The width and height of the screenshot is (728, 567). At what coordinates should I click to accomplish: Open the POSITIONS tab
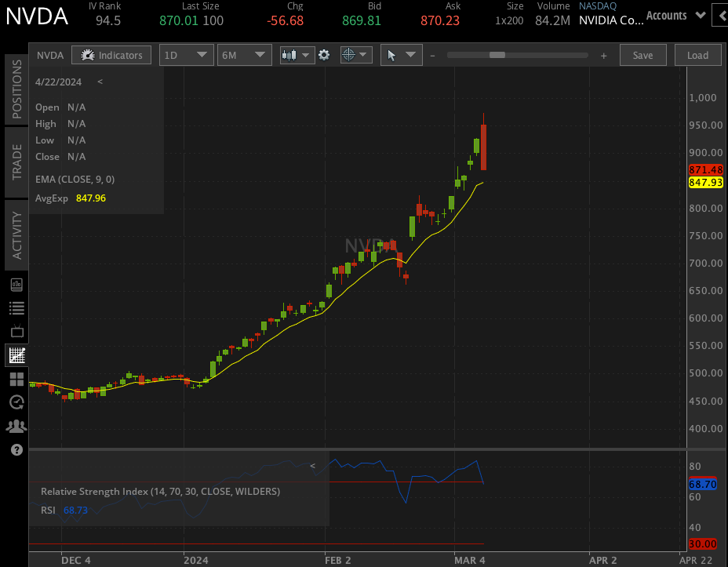coord(16,89)
